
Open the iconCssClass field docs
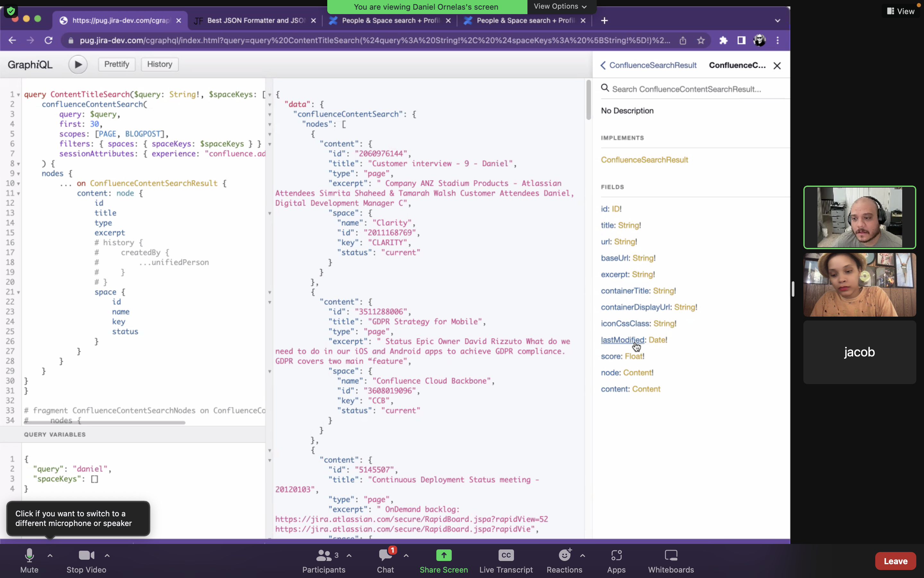(x=625, y=323)
